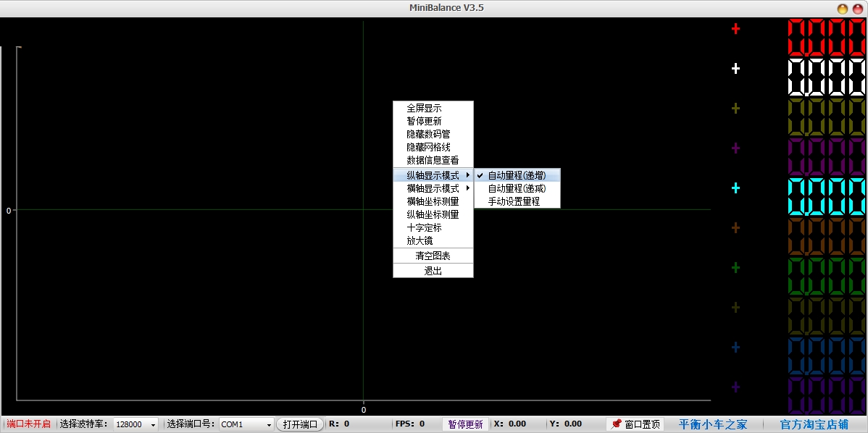868x433 pixels.
Task: Click 窗口置顶 text in status bar
Action: (642, 425)
